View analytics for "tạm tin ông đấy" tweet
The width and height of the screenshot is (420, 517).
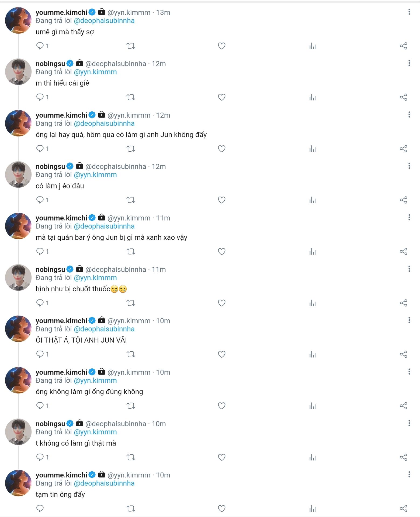(x=313, y=509)
